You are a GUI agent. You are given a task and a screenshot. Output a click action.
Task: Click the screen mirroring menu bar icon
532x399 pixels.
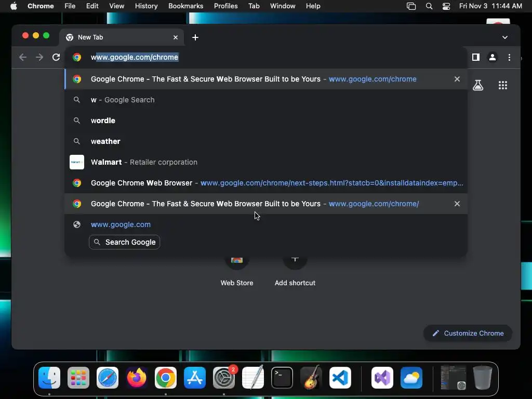pyautogui.click(x=411, y=6)
